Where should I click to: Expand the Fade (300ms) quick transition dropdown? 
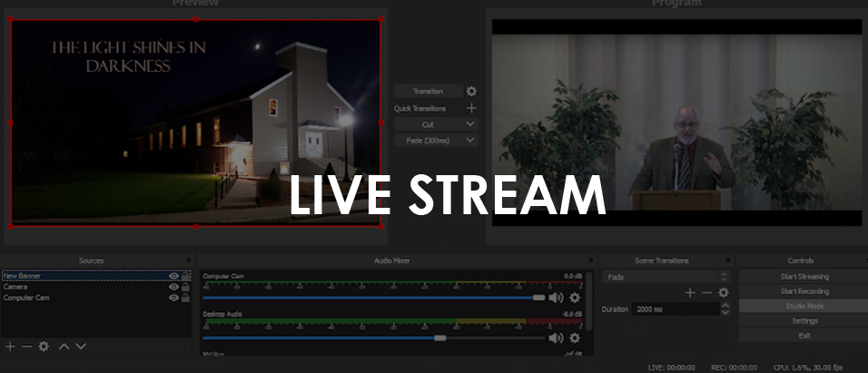click(470, 141)
